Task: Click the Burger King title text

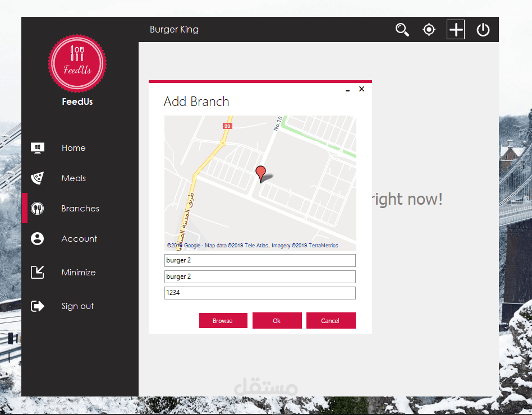Action: (x=174, y=30)
